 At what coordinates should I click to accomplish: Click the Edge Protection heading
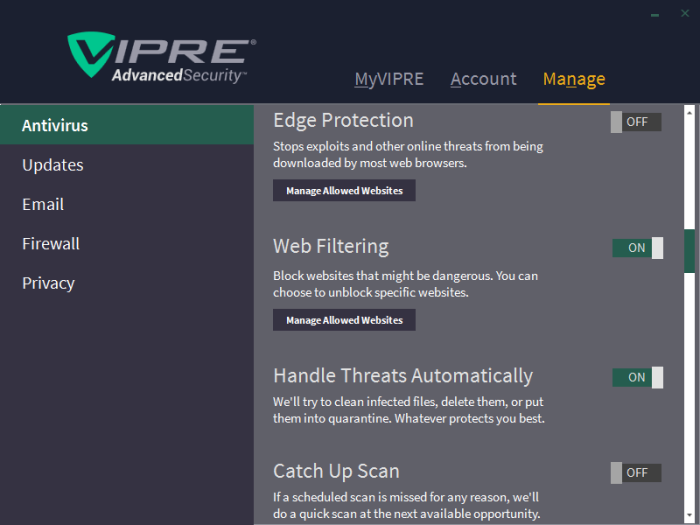click(343, 121)
